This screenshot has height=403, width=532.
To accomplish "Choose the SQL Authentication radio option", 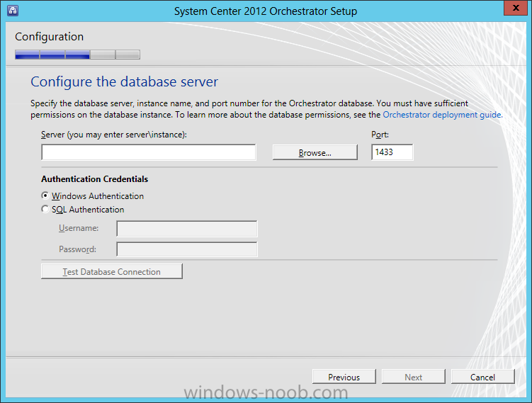I will tap(46, 210).
